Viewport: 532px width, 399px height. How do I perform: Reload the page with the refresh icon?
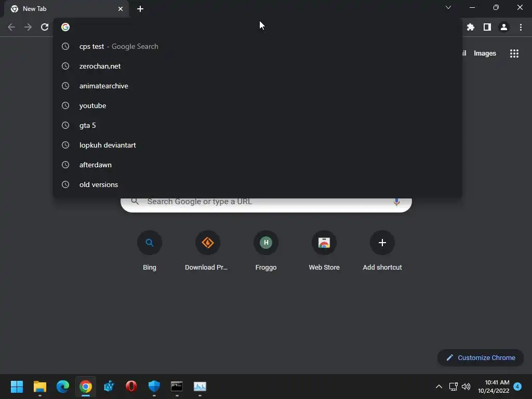point(45,27)
